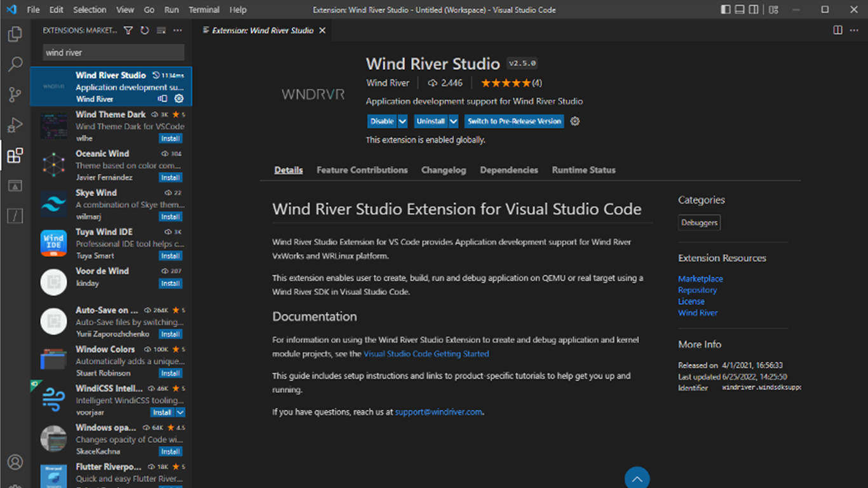Image resolution: width=868 pixels, height=488 pixels.
Task: Click the gear icon next to Switch to Pre-Release
Action: 575,121
